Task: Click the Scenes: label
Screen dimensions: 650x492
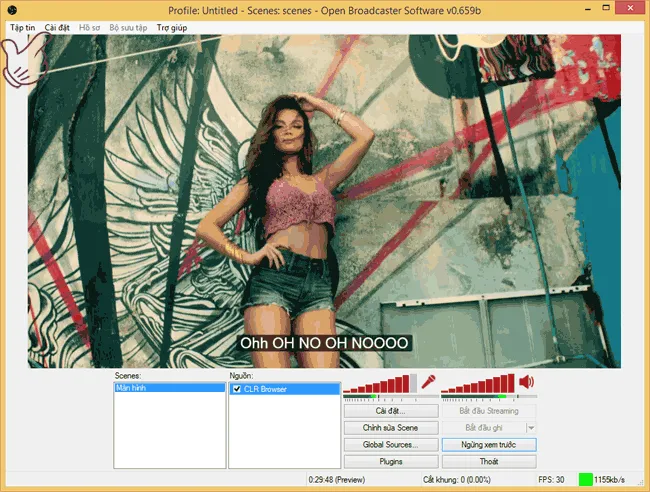Action: [128, 376]
